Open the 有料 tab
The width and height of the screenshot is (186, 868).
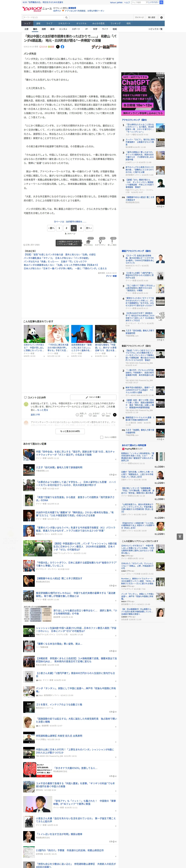click(128, 23)
